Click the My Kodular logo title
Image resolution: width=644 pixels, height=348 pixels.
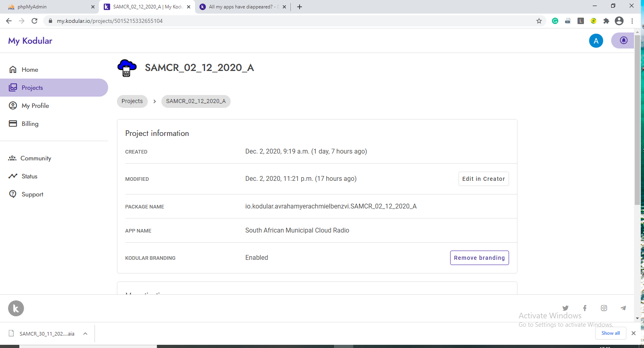click(x=30, y=41)
